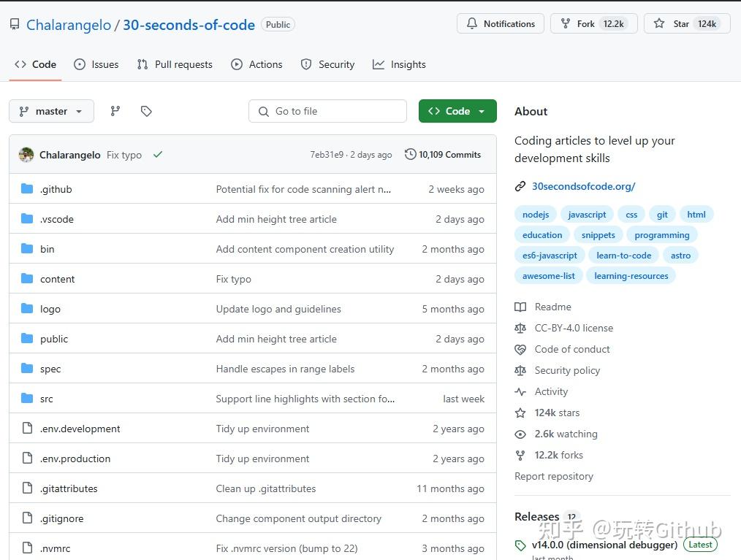Click the .gitignore file icon
The image size is (741, 560).
tap(28, 518)
